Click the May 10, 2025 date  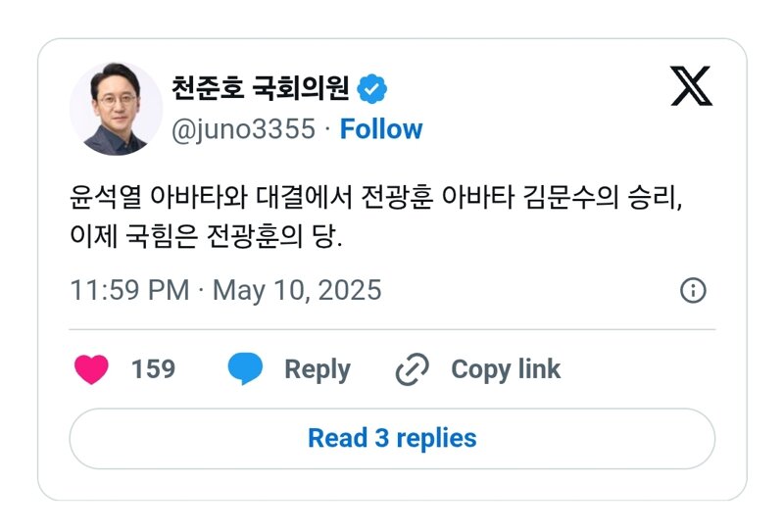(297, 291)
